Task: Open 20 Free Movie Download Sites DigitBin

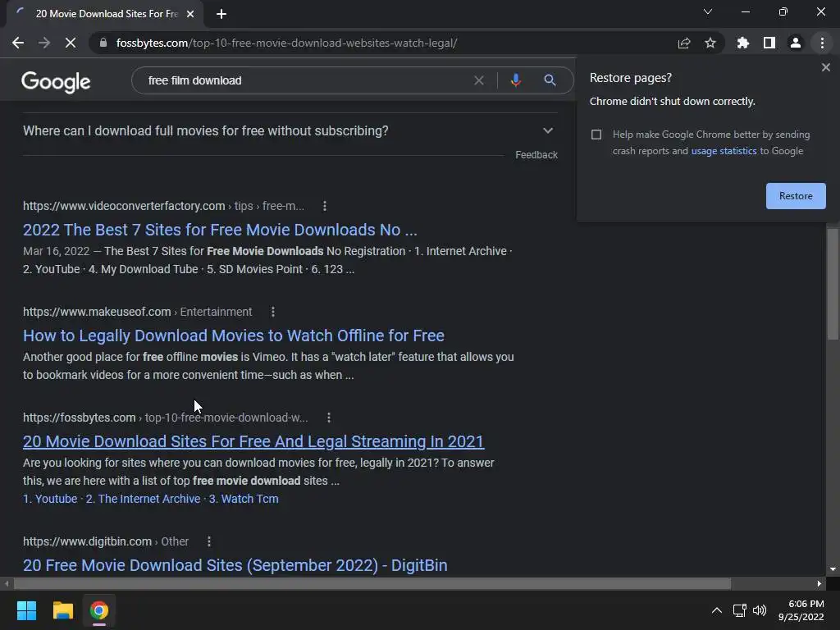Action: coord(235,565)
